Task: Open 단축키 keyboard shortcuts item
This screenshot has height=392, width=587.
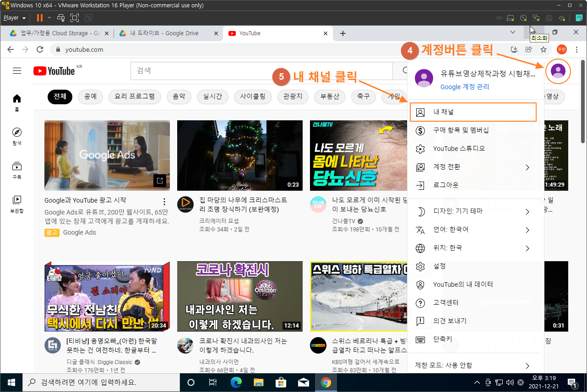Action: (475, 339)
